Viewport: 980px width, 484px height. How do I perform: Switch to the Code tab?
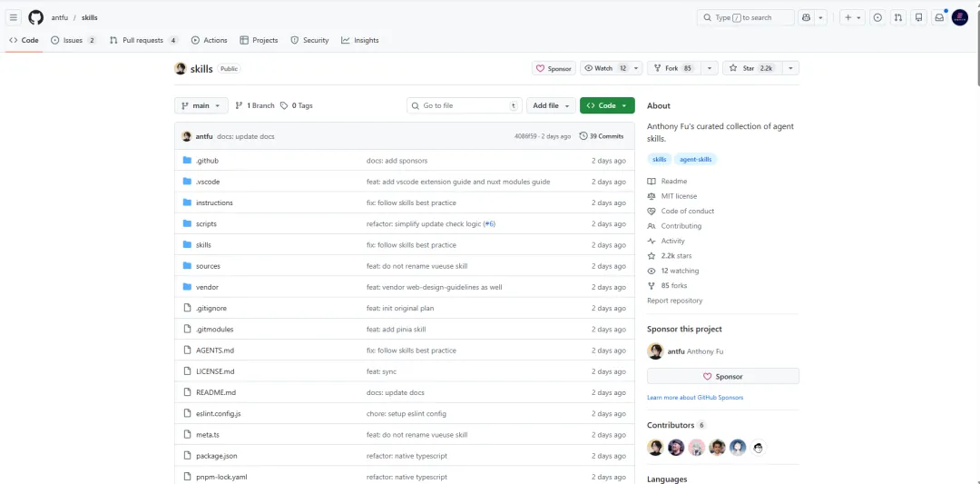point(24,40)
